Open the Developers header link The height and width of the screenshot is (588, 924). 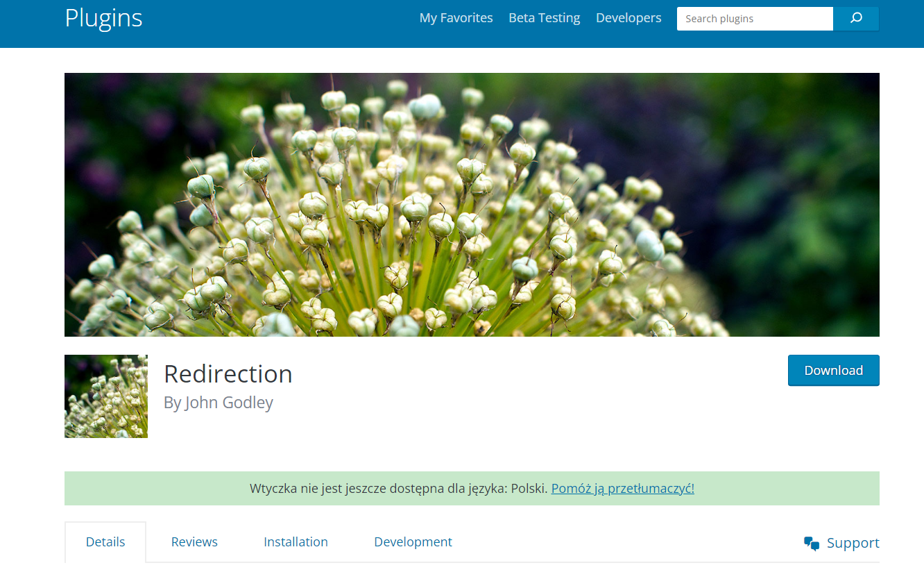(x=628, y=18)
